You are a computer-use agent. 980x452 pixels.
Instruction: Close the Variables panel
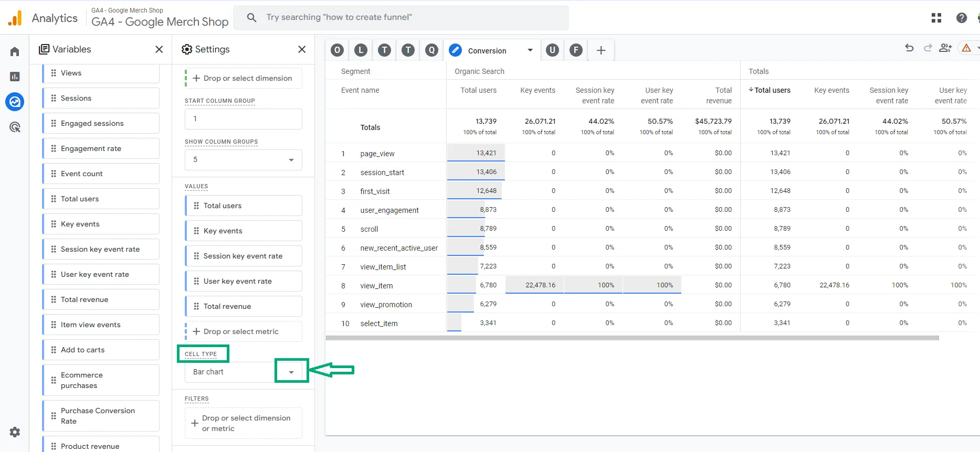coord(159,49)
